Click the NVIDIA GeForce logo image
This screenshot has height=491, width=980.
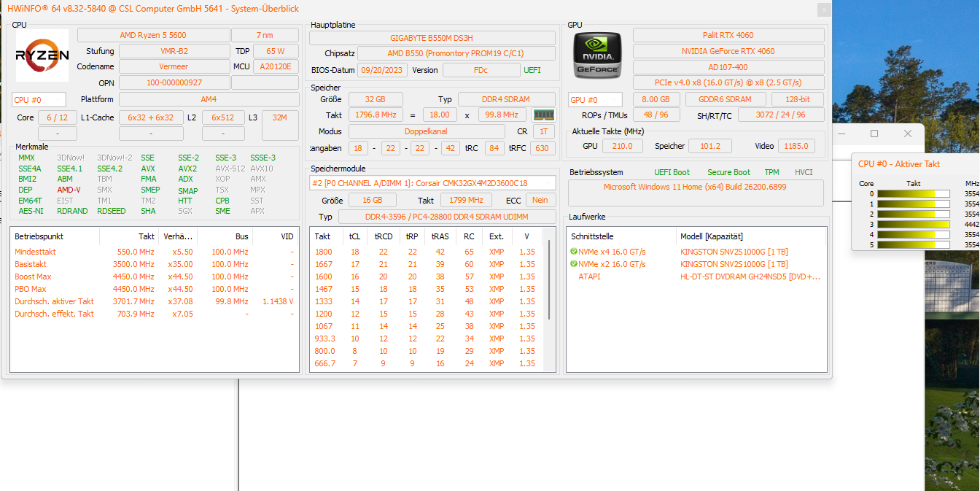(x=597, y=55)
